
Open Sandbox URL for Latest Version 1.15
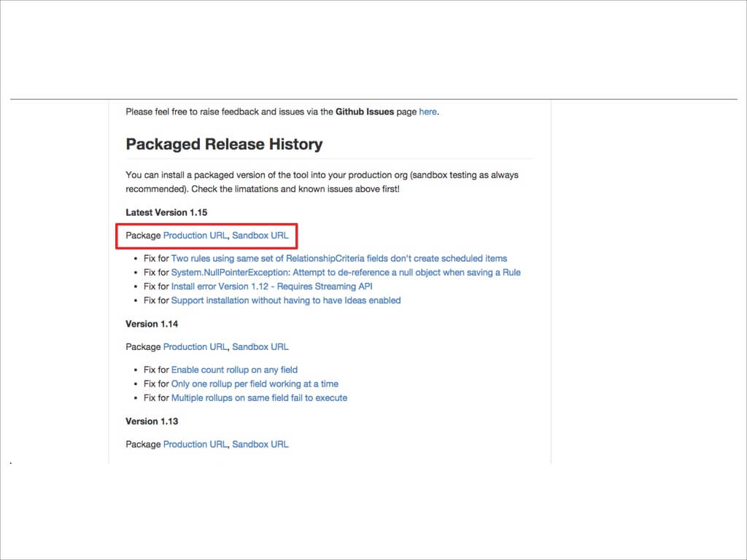pos(260,236)
